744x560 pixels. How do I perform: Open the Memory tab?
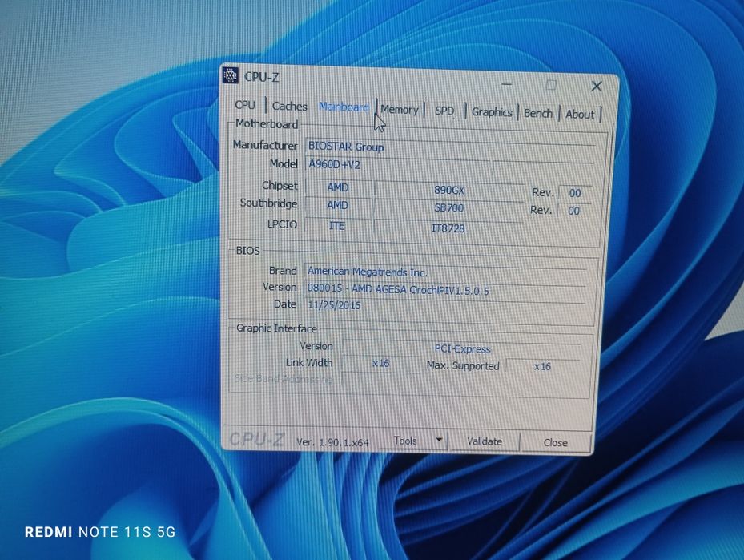[x=399, y=110]
